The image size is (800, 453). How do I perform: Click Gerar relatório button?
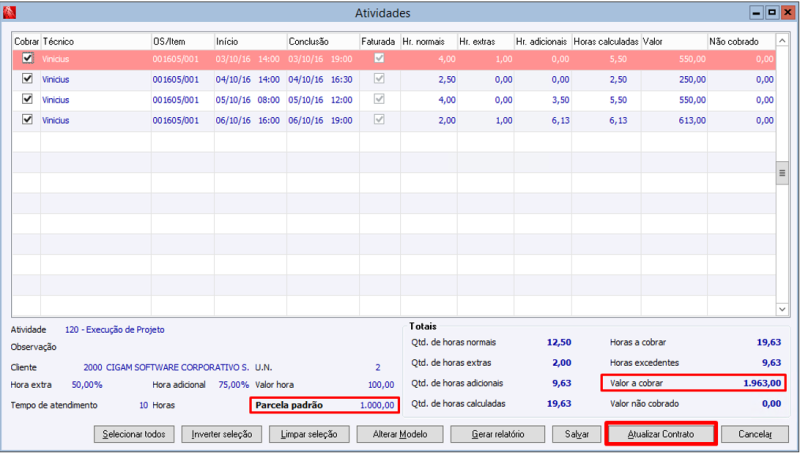tap(497, 434)
